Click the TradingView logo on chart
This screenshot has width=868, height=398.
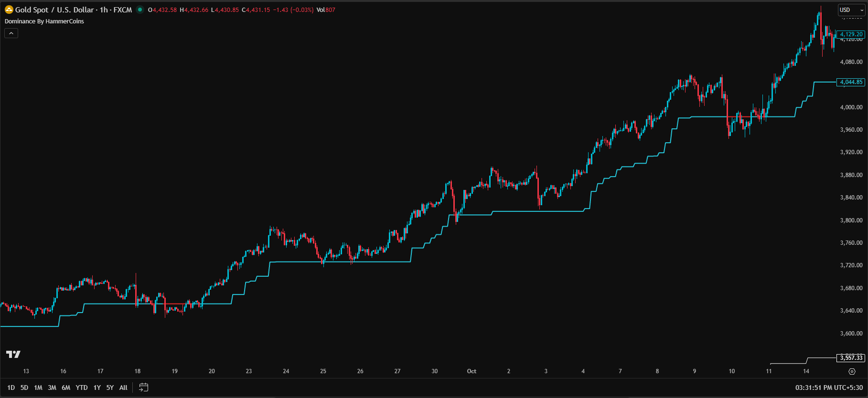pos(13,354)
